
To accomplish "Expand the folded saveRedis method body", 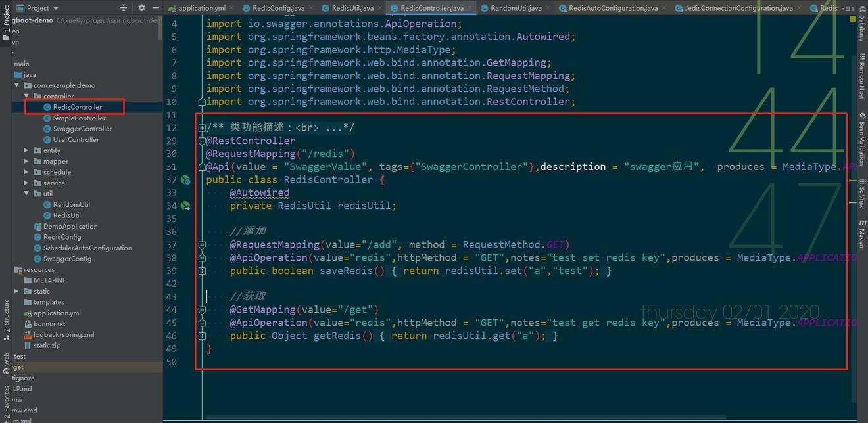I will click(x=202, y=271).
